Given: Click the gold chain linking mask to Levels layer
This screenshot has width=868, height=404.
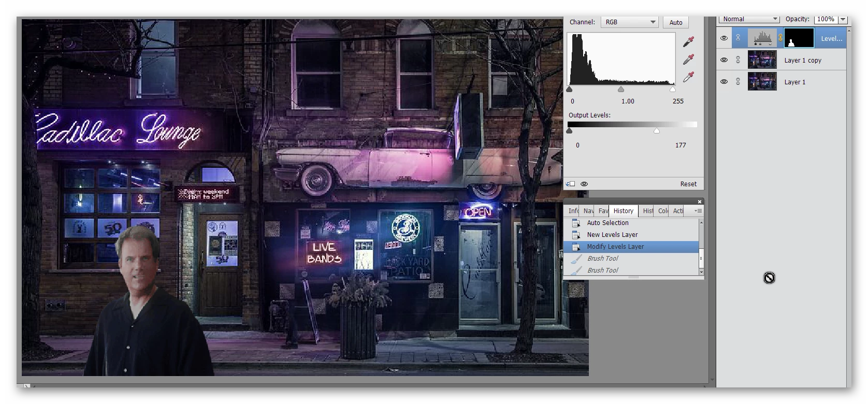Looking at the screenshot, I should [780, 38].
